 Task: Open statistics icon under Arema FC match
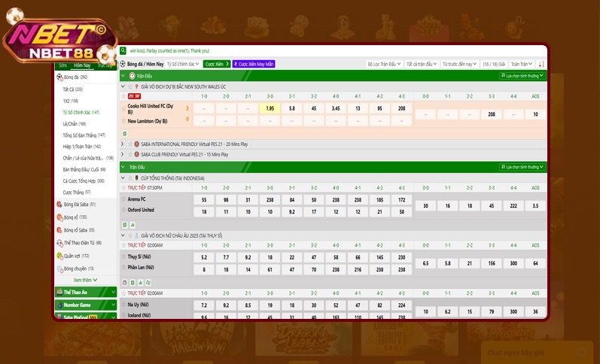click(x=132, y=225)
